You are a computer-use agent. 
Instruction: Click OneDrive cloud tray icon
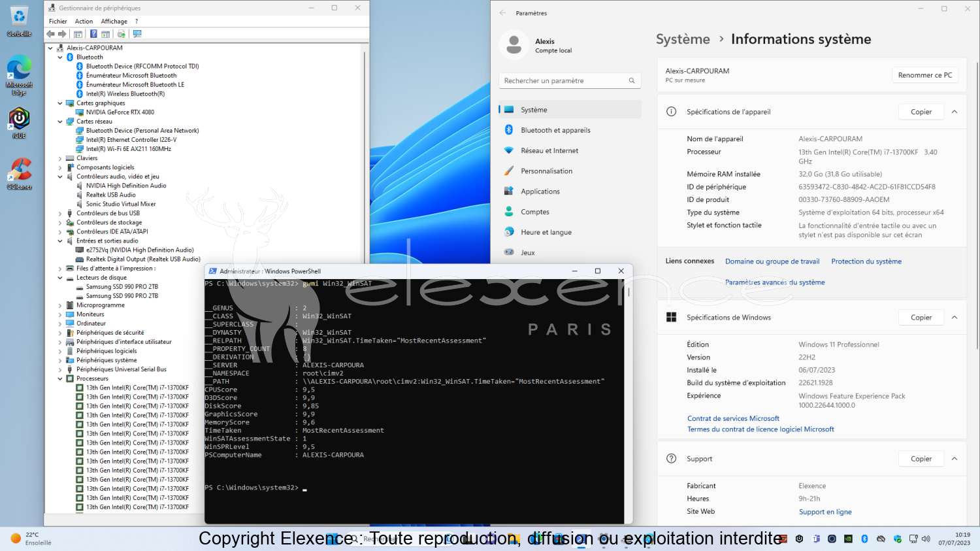point(881,539)
